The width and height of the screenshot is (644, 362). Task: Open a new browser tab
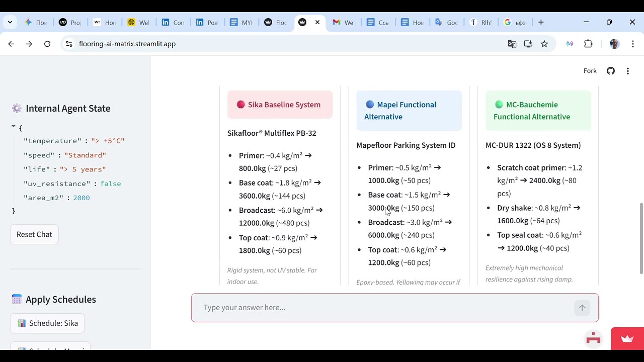point(541,22)
